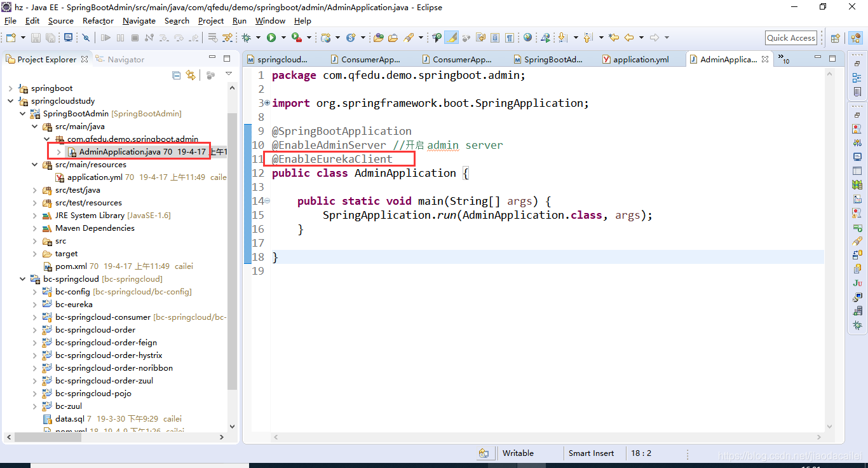Click the Open Web Browser globe icon
Screen dimensions: 868x468
click(x=527, y=38)
